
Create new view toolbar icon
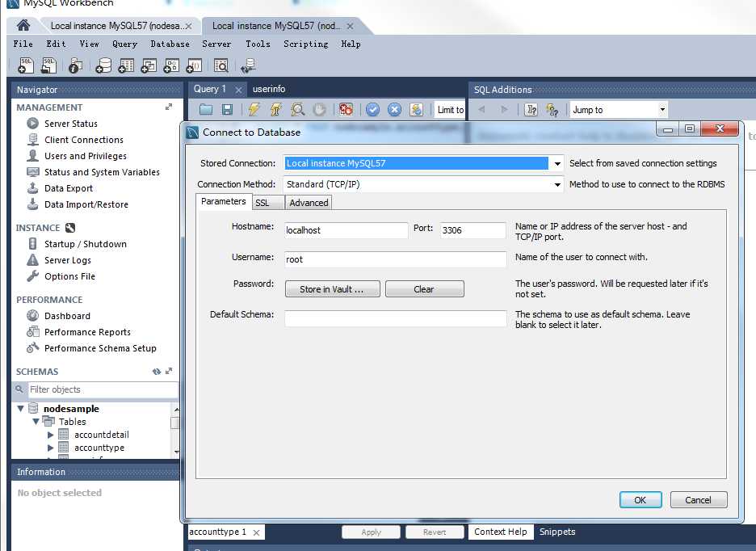point(149,65)
